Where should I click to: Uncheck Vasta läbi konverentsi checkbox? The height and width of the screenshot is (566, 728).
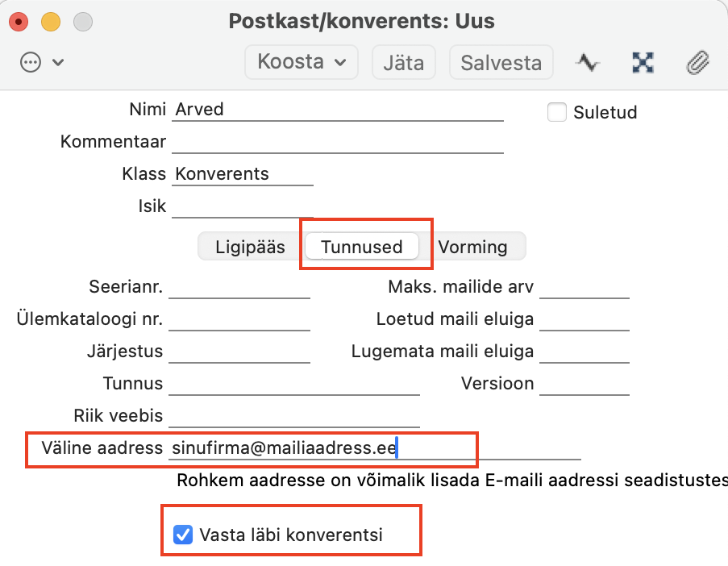point(184,534)
